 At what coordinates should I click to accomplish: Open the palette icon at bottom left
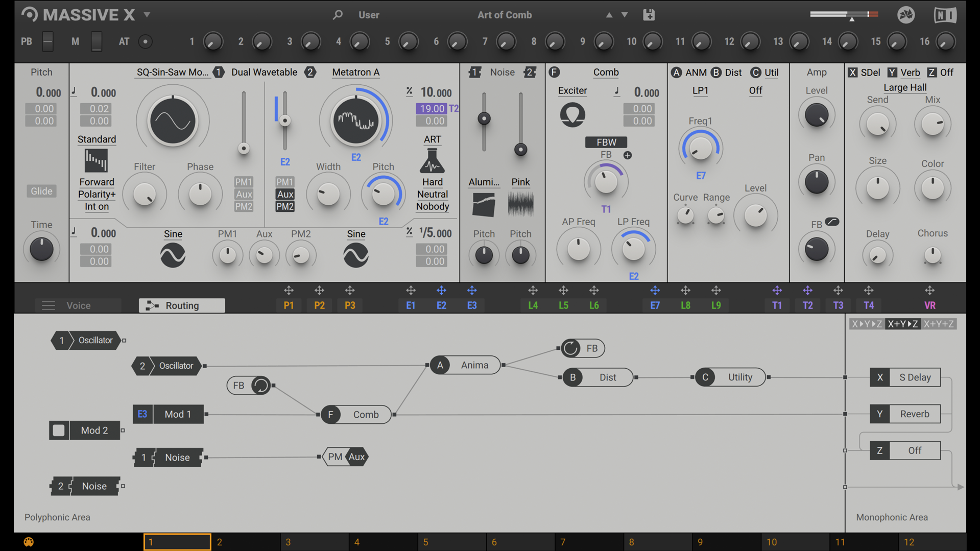(x=29, y=542)
